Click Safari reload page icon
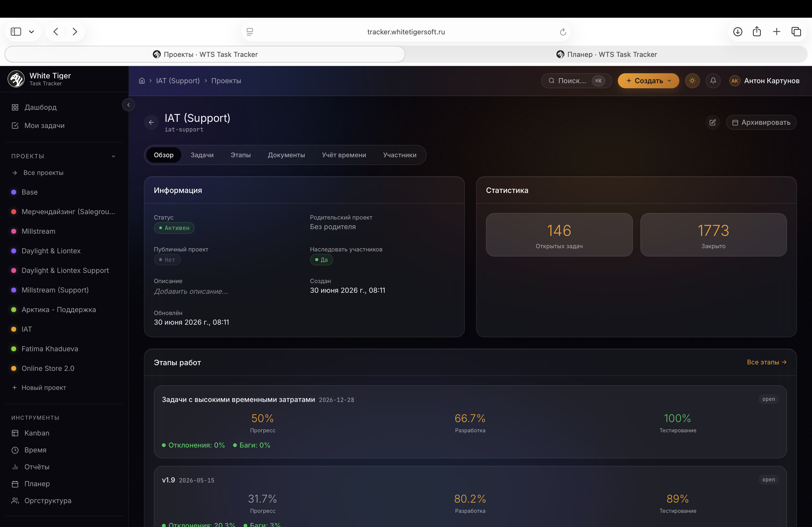This screenshot has width=812, height=527. pyautogui.click(x=563, y=32)
